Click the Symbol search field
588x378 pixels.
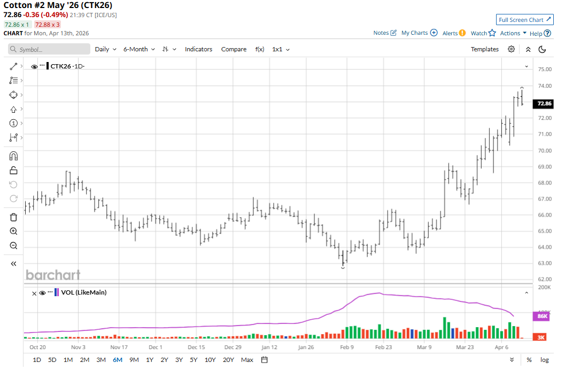pos(49,49)
